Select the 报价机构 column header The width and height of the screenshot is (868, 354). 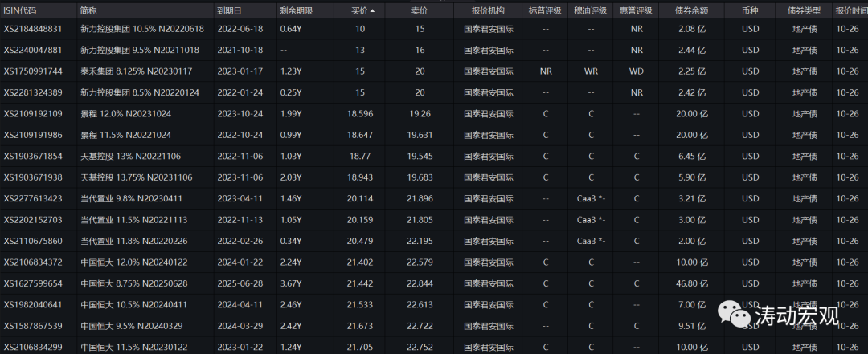click(489, 11)
